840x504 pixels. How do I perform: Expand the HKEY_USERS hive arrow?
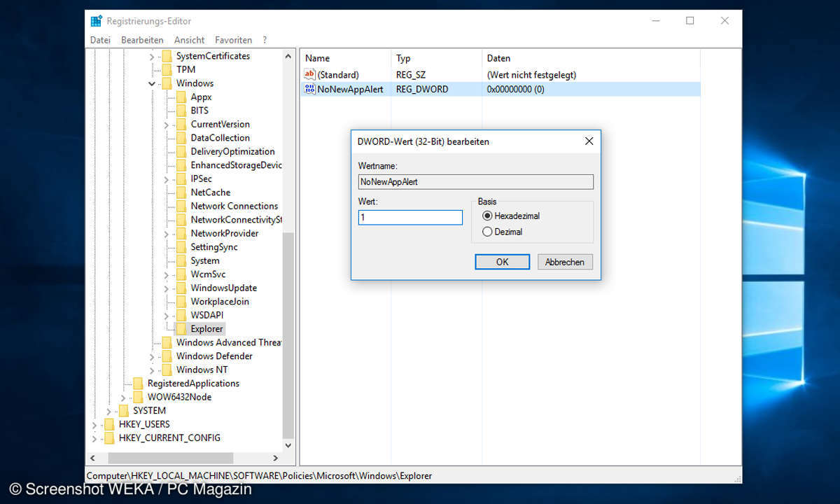click(x=94, y=425)
